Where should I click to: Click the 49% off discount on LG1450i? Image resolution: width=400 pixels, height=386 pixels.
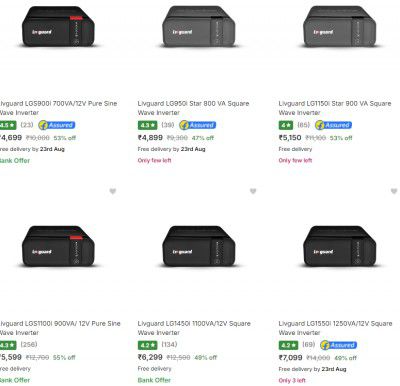(x=206, y=358)
